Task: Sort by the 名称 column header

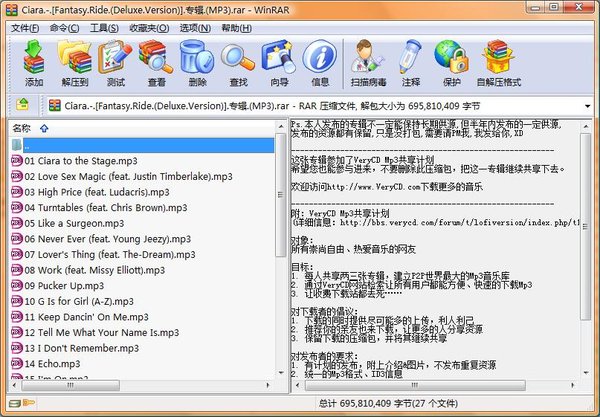Action: (21, 128)
